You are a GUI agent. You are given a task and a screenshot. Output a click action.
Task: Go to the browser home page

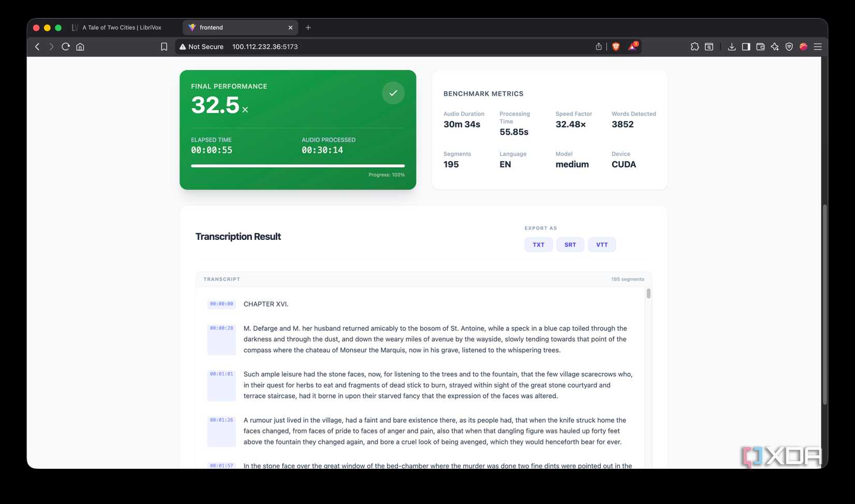80,47
